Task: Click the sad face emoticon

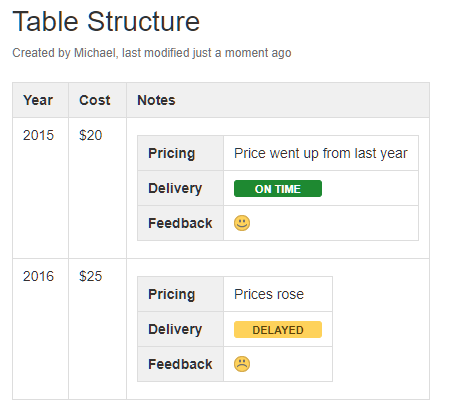Action: (x=242, y=364)
